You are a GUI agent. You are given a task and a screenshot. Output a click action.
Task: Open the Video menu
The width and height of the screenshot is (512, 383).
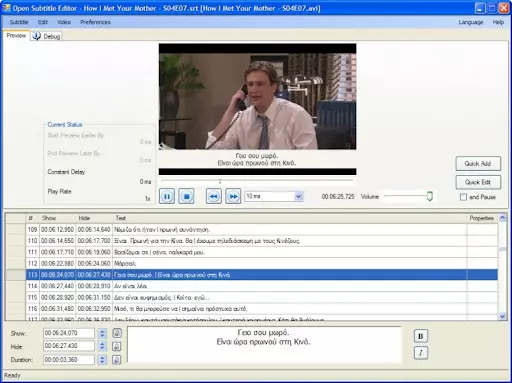(64, 22)
